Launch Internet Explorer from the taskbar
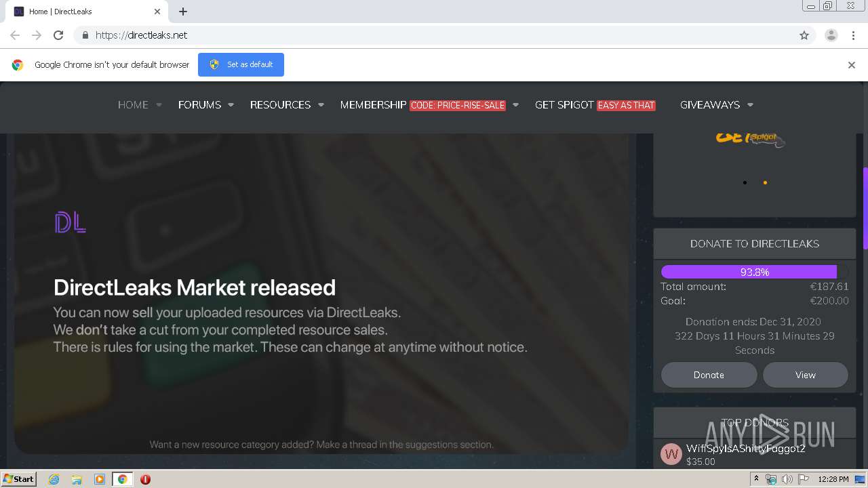The height and width of the screenshot is (488, 868). coord(54,479)
